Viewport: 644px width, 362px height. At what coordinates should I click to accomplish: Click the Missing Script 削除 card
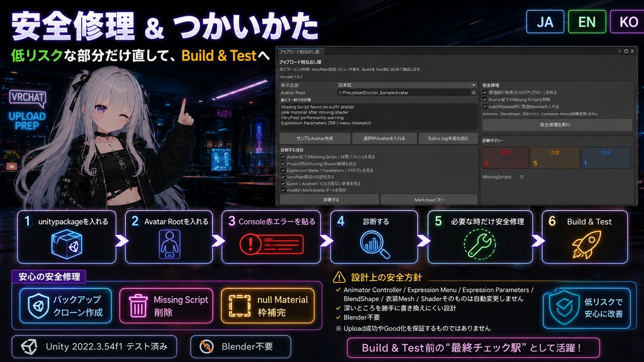click(166, 306)
